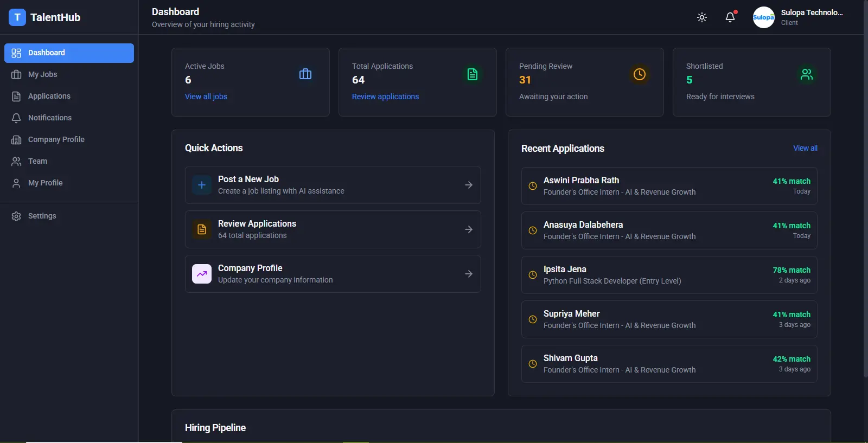868x443 pixels.
Task: Click the clock icon beside Anasuya Dalabehera
Action: click(x=533, y=230)
